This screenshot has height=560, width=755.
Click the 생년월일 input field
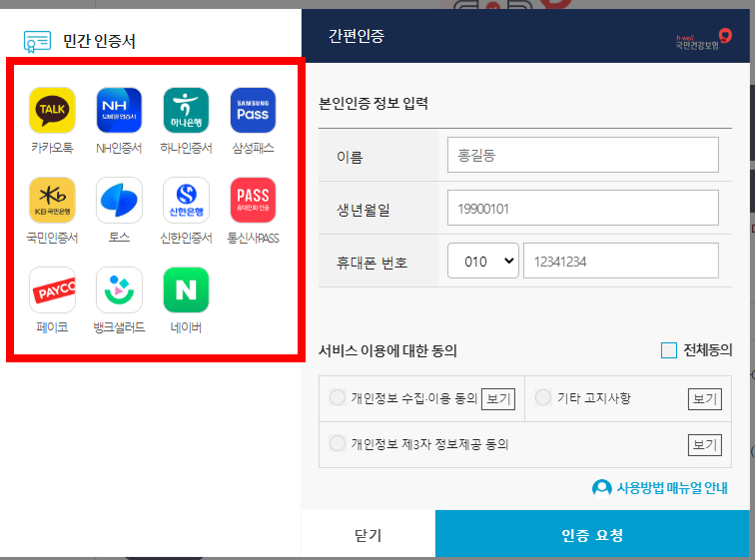click(x=582, y=208)
